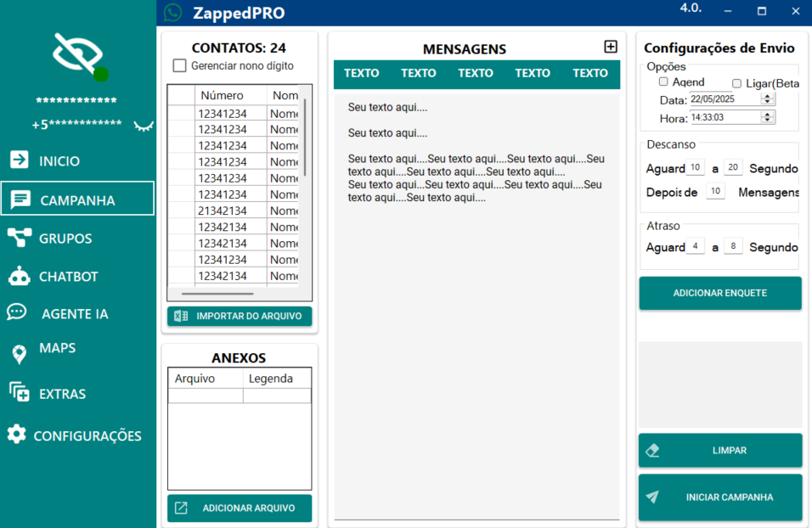Viewport: 812px width, 528px height.
Task: Click the ADICIONAR ARQUIVO button
Action: click(240, 508)
